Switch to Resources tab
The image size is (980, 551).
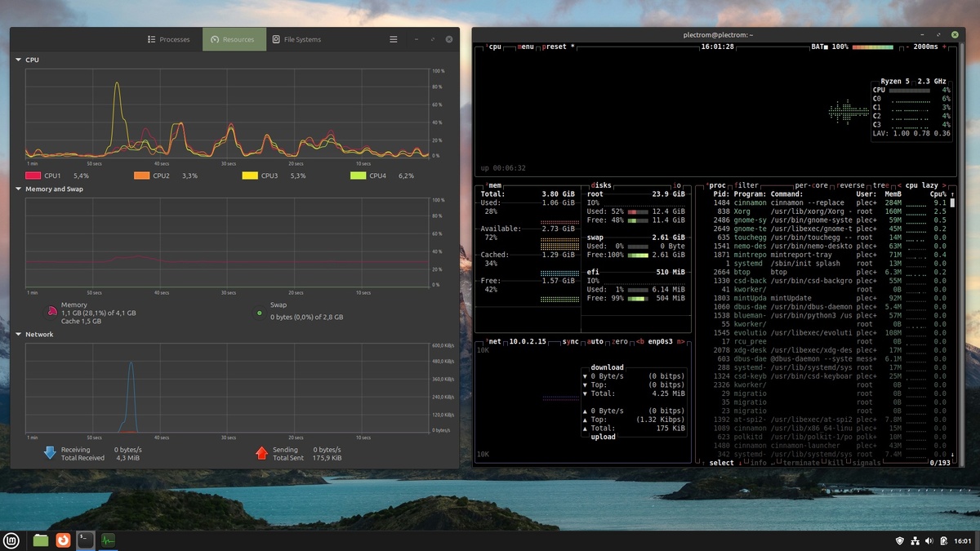234,39
